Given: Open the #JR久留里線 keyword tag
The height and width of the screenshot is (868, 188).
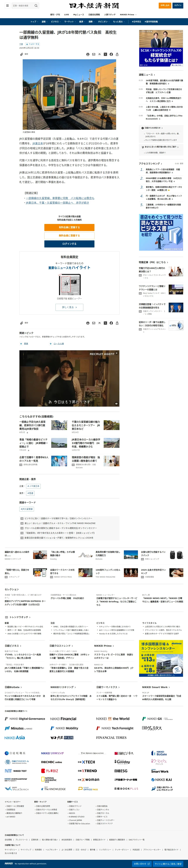Looking at the screenshot, I should 27,509.
